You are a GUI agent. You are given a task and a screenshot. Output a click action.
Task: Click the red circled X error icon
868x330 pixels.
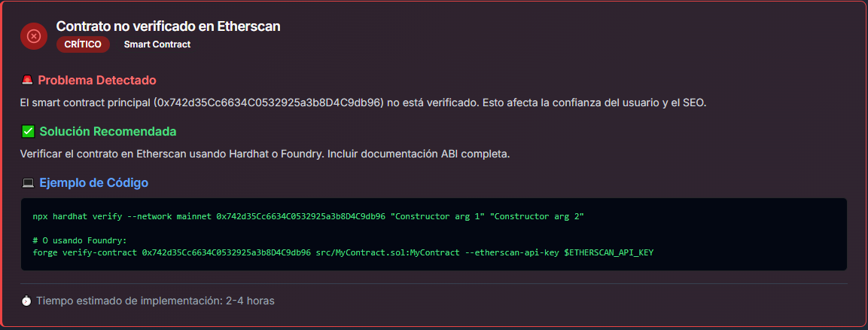[34, 36]
